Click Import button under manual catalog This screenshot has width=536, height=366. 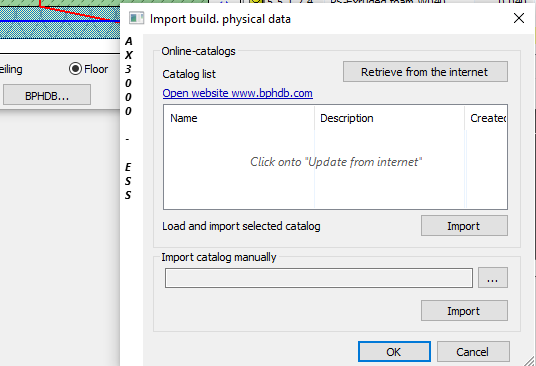click(x=464, y=311)
